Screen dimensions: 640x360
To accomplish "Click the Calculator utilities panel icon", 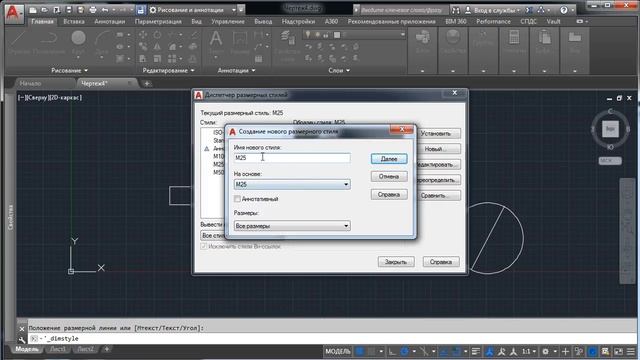I will (514, 38).
